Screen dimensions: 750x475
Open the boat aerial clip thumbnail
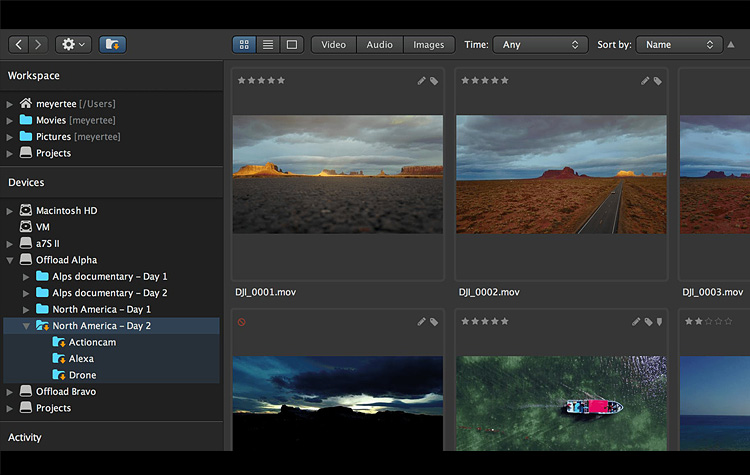point(561,403)
